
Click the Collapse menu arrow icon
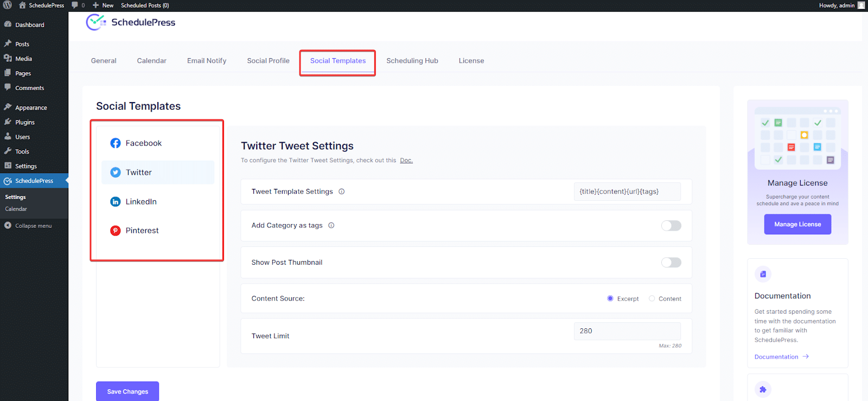click(8, 225)
